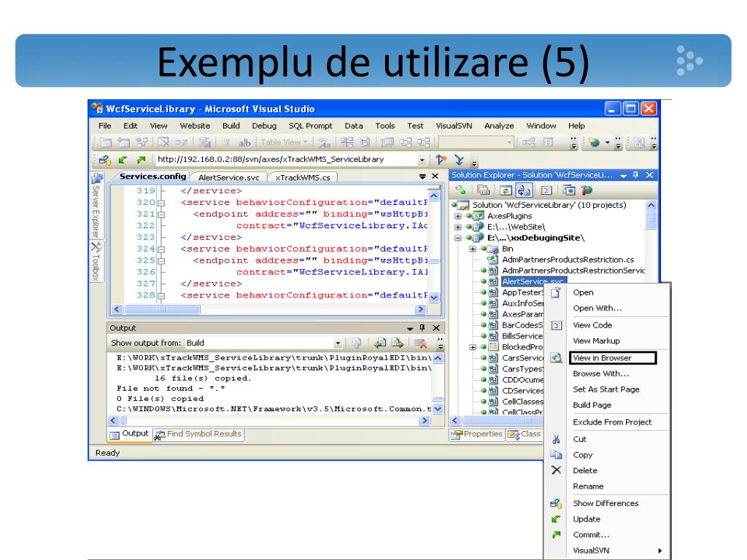Click Go to Previous Message icon in Output

coord(379,343)
